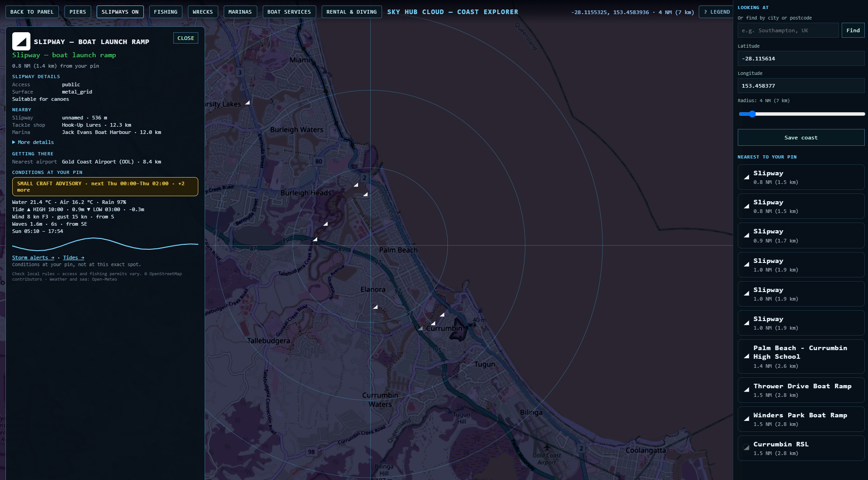The width and height of the screenshot is (868, 480).
Task: Click grey slipway marker left of Currumbin label
Action: click(x=420, y=328)
